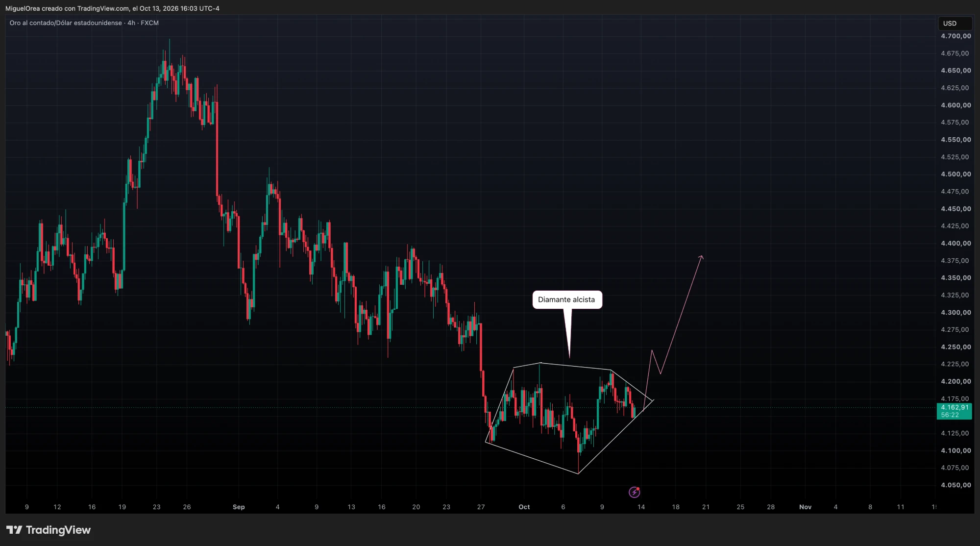Click the 4.200,00 price axis label
The width and height of the screenshot is (980, 546).
coord(955,381)
